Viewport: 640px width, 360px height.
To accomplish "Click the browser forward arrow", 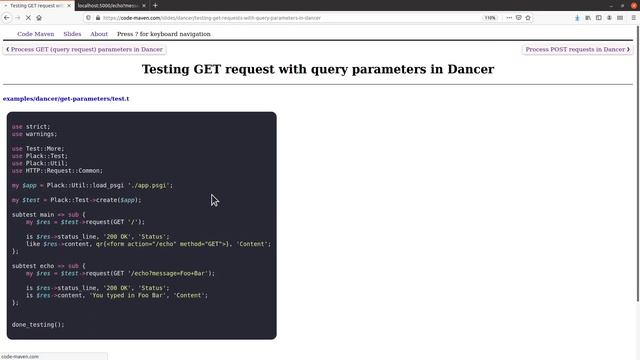I will click(x=18, y=18).
